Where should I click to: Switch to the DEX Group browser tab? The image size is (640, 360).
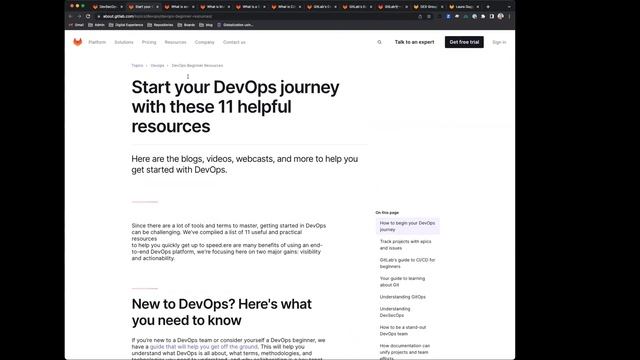click(427, 7)
